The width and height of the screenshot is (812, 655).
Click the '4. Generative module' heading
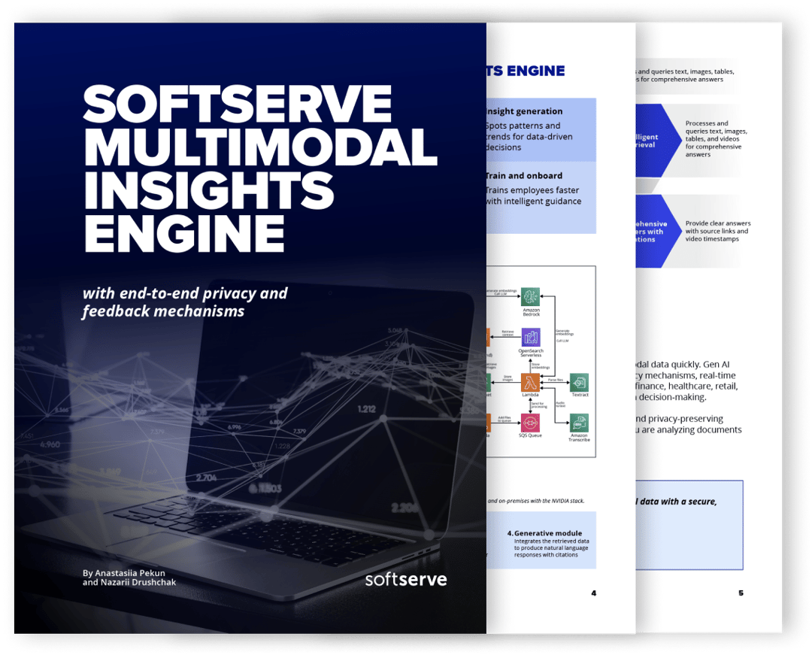[x=544, y=533]
